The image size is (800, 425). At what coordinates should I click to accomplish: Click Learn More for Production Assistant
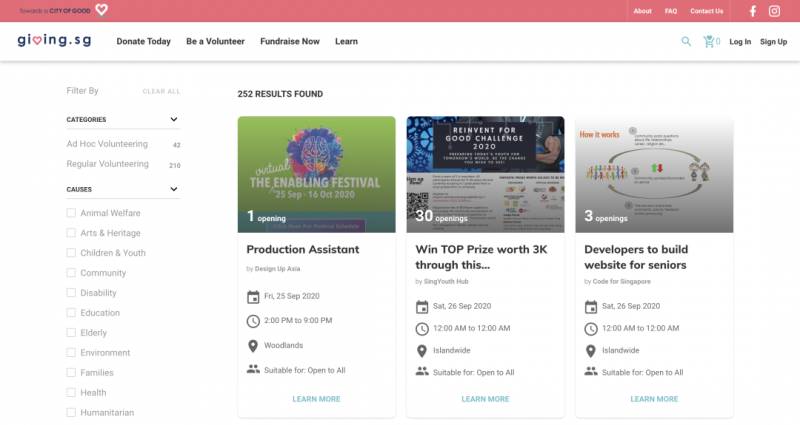(316, 399)
